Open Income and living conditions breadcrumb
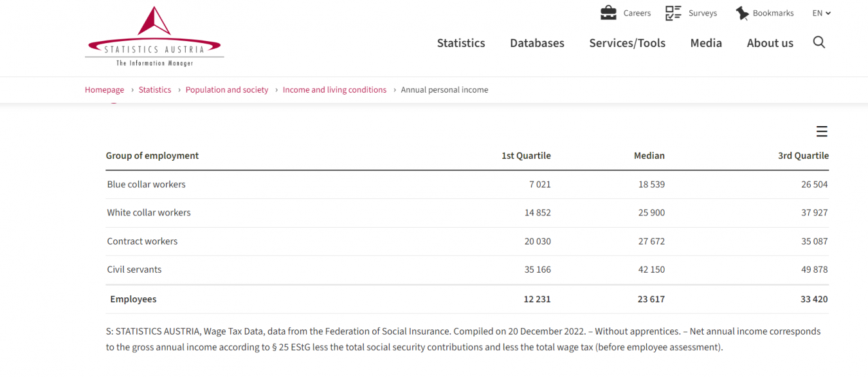 pyautogui.click(x=334, y=90)
